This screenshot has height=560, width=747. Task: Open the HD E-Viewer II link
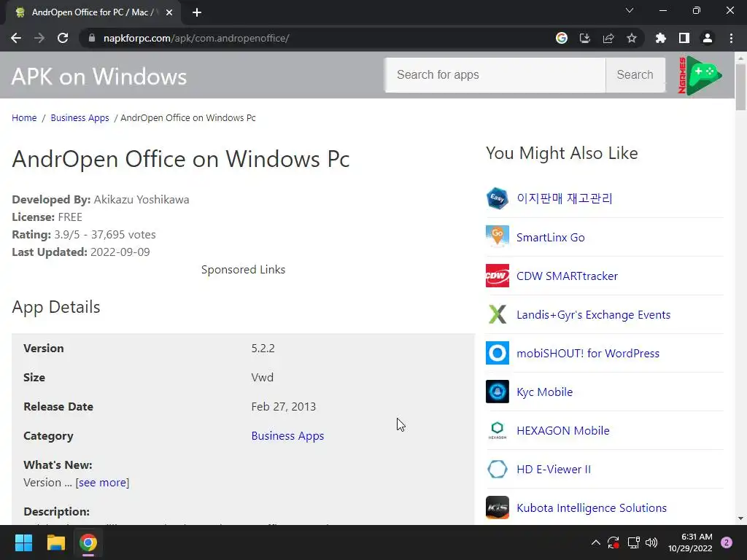tap(554, 469)
